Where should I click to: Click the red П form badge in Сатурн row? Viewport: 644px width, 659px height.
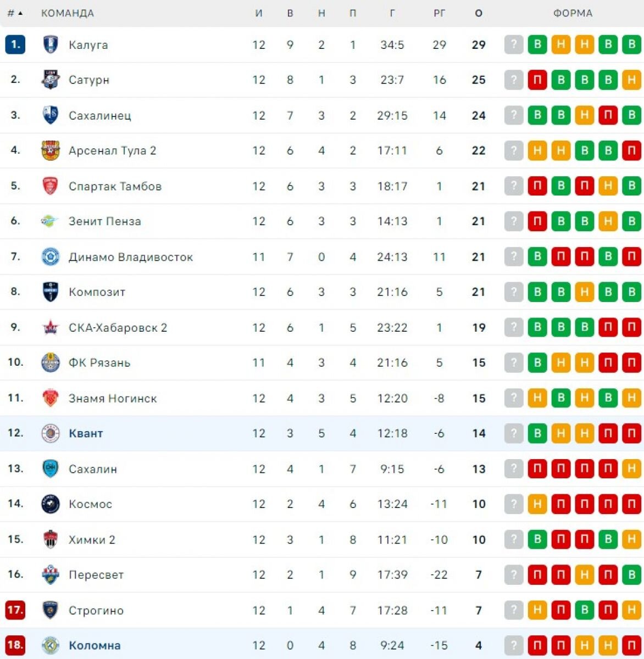(x=537, y=80)
